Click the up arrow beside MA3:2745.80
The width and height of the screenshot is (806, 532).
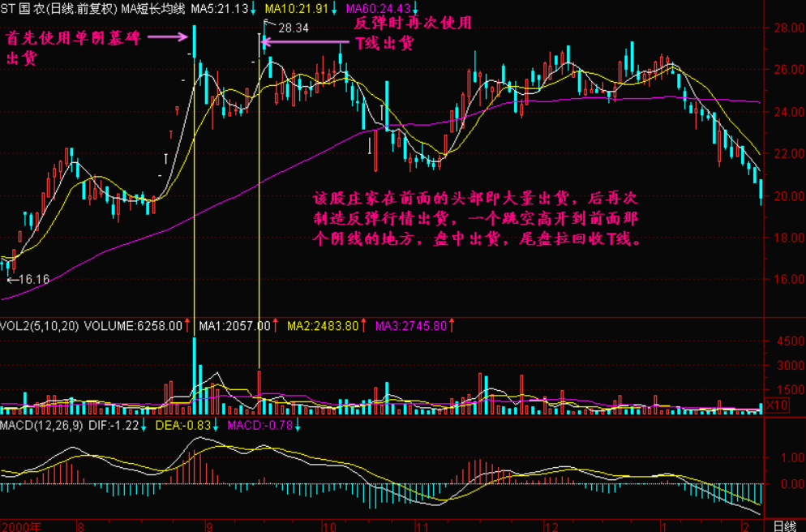452,326
